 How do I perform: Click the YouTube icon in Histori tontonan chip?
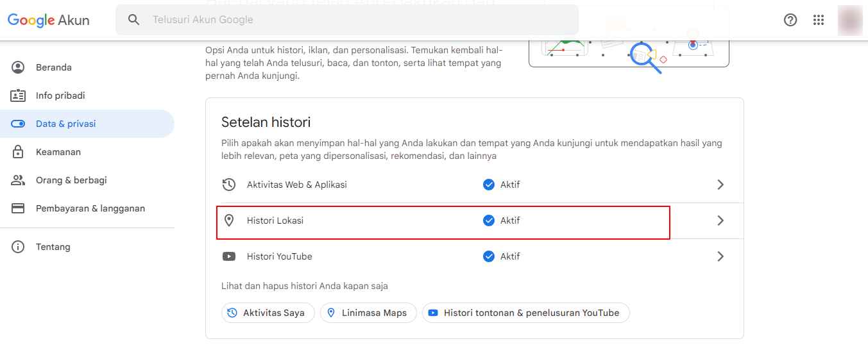433,313
